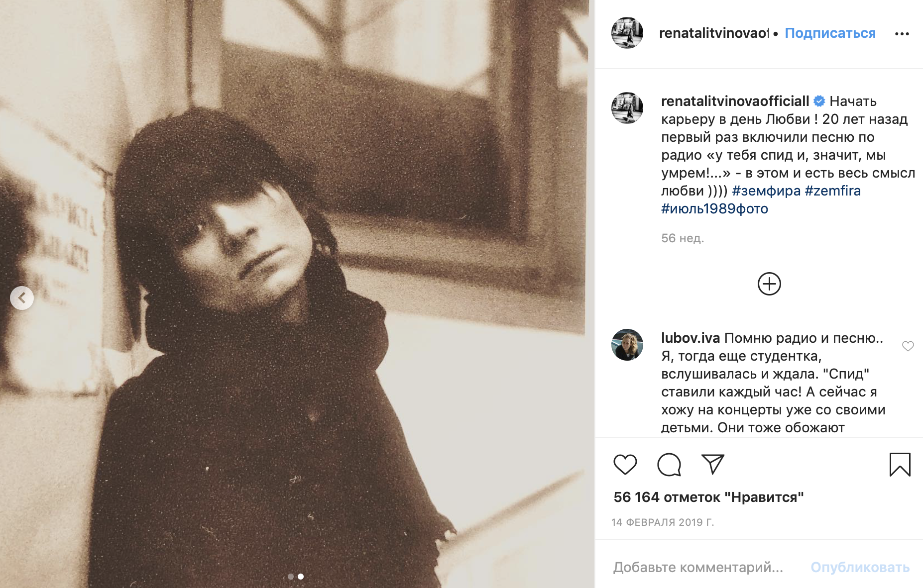Open the #zemfira hashtag link
Screen dimensions: 923x588
tap(832, 191)
